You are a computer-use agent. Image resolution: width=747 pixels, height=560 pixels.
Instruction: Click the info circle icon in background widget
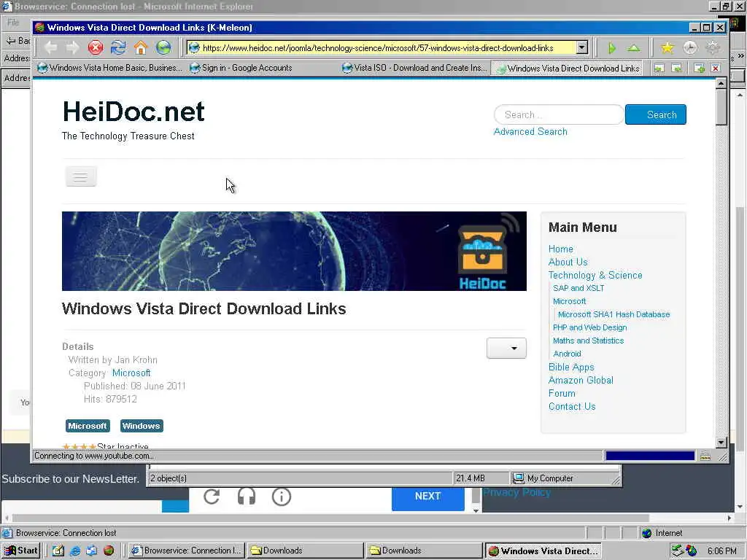coord(282,497)
